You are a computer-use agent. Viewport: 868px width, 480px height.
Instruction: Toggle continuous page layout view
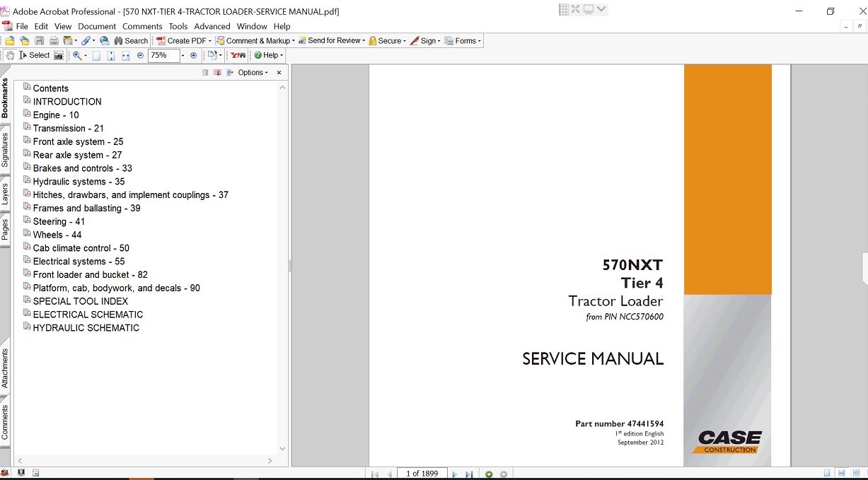(841, 473)
